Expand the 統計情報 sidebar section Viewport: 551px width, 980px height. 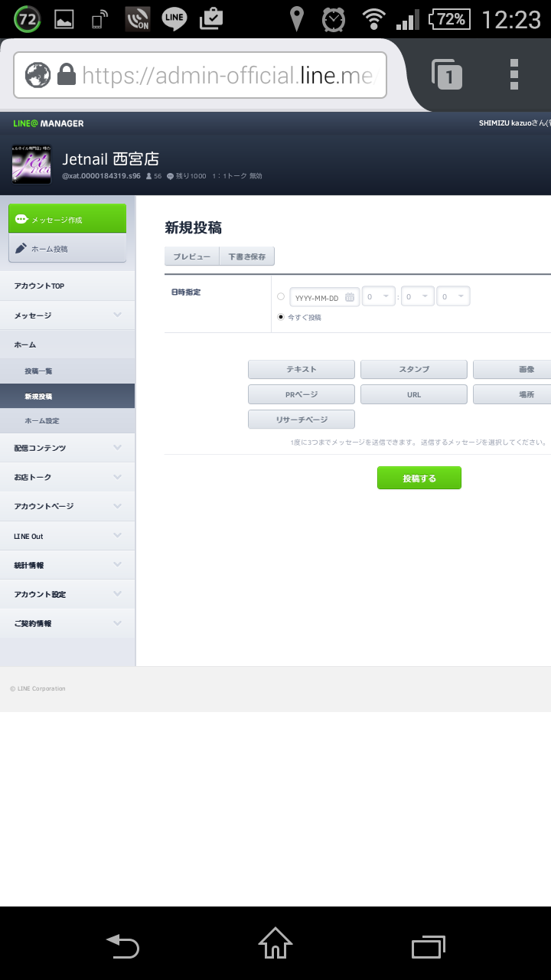67,565
